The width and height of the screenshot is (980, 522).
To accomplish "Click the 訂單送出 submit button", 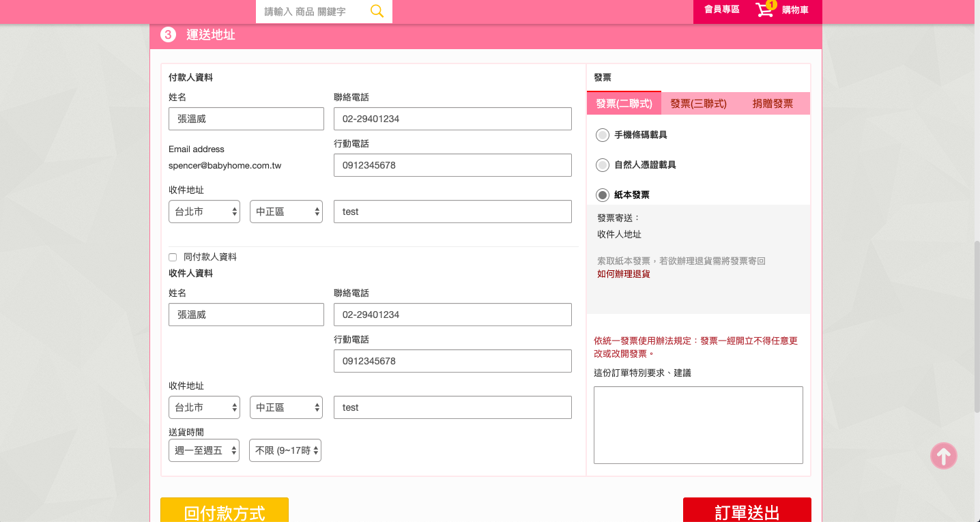I will click(x=747, y=510).
